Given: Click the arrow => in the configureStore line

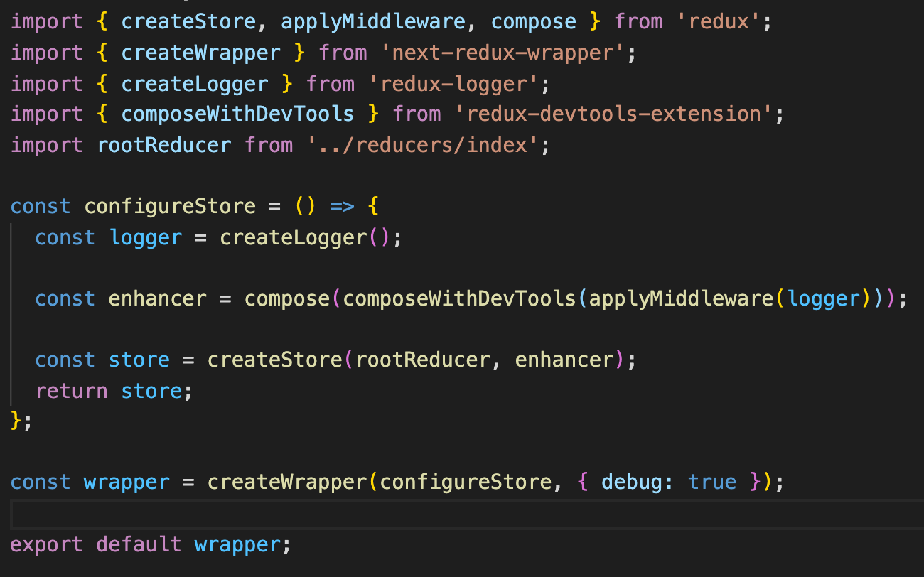Looking at the screenshot, I should 343,206.
